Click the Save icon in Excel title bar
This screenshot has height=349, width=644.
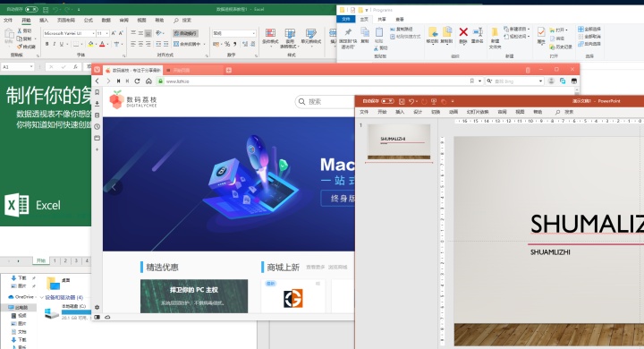(x=46, y=9)
